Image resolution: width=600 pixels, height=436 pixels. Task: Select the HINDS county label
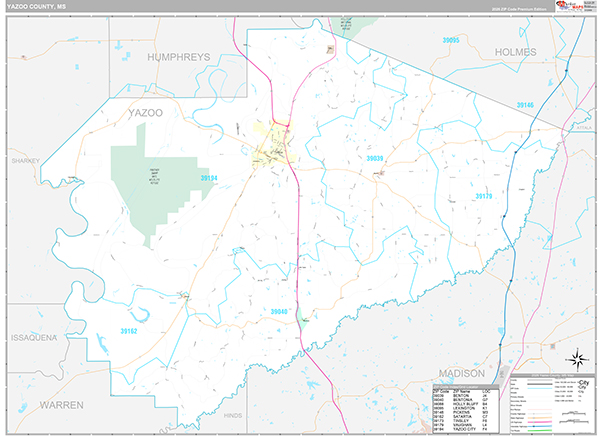pyautogui.click(x=233, y=415)
